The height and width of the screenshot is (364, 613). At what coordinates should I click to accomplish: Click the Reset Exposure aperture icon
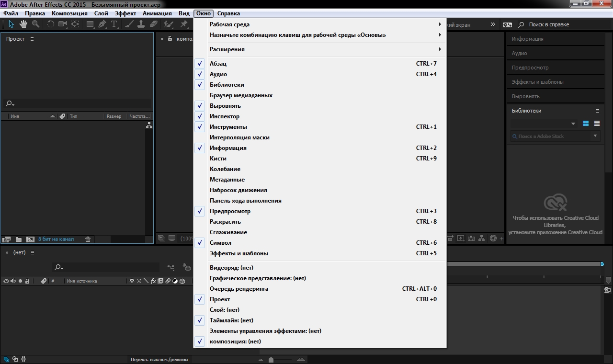click(x=493, y=238)
